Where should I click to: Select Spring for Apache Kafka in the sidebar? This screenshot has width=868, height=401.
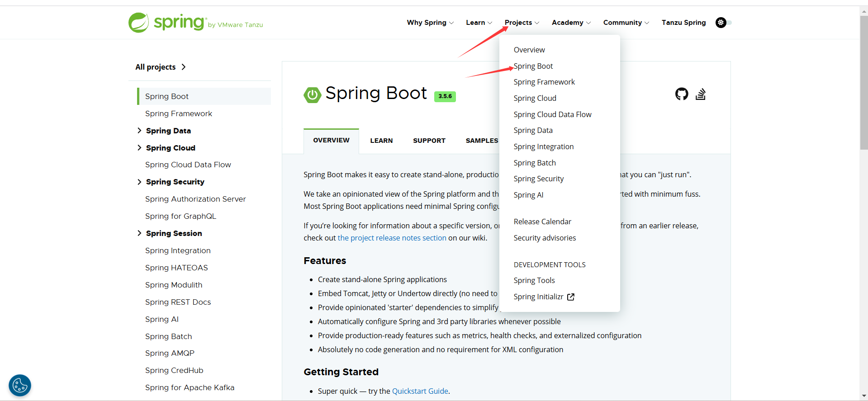click(x=190, y=387)
